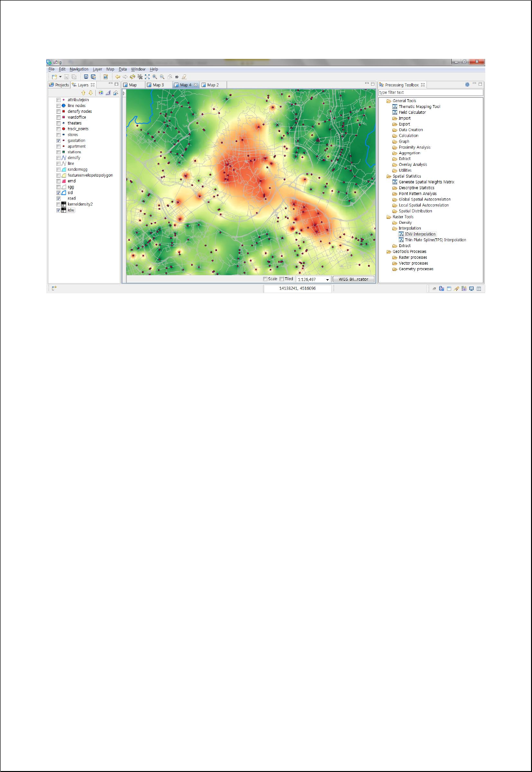The height and width of the screenshot is (772, 532).
Task: Click the WGS 84 projection button
Action: pyautogui.click(x=354, y=279)
